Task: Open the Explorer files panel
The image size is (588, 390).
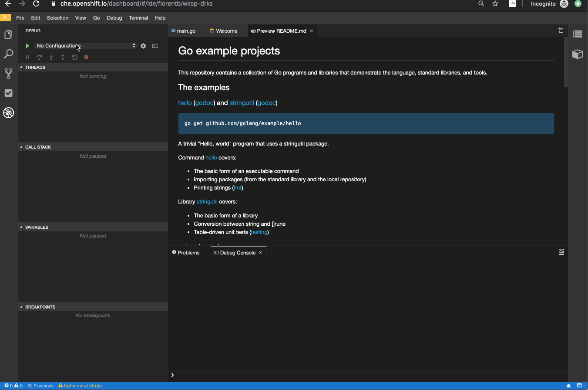Action: (x=8, y=34)
